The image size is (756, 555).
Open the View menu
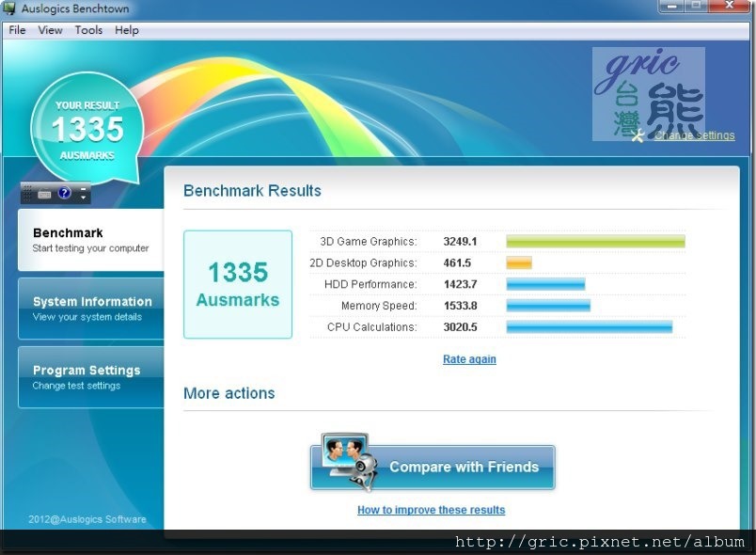[x=50, y=30]
